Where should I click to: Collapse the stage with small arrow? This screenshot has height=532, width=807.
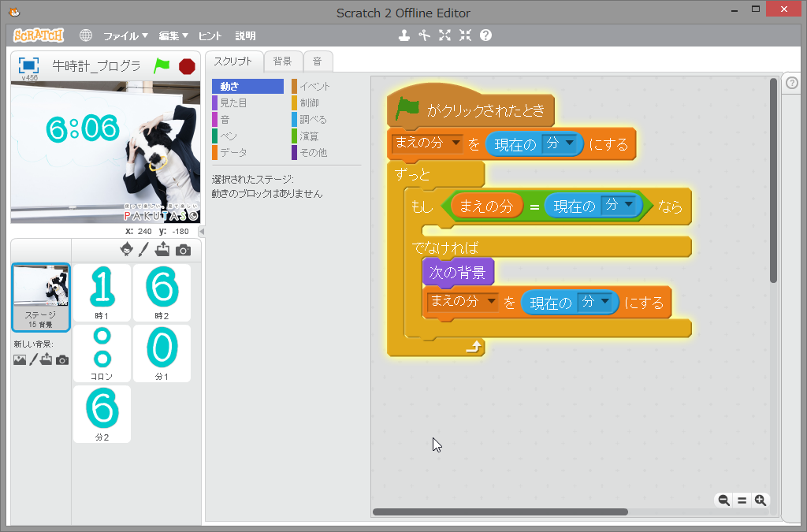tap(202, 232)
